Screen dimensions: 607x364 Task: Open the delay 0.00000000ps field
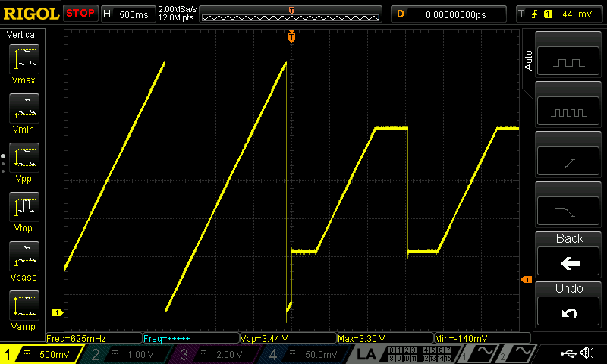tap(448, 14)
